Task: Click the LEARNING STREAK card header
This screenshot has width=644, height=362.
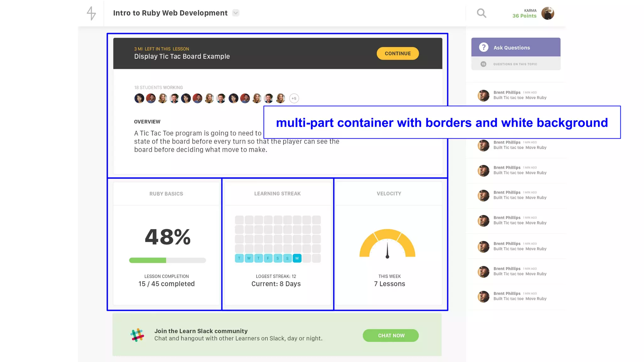Action: (x=277, y=194)
